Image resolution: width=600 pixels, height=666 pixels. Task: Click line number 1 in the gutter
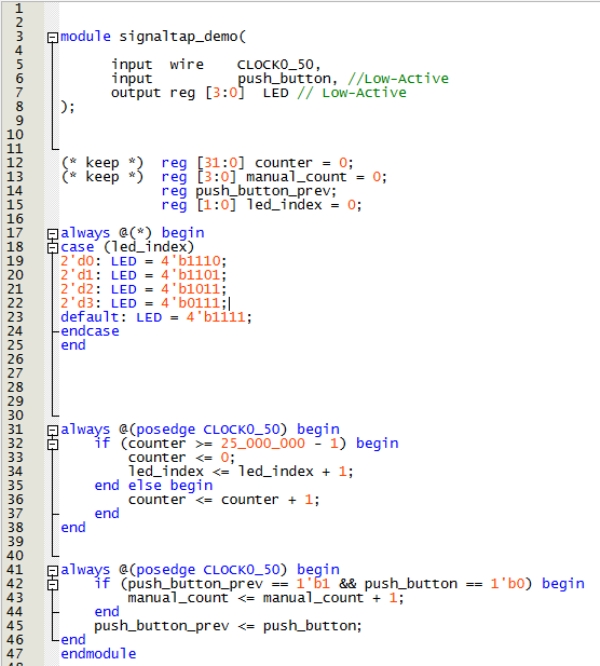[20, 8]
